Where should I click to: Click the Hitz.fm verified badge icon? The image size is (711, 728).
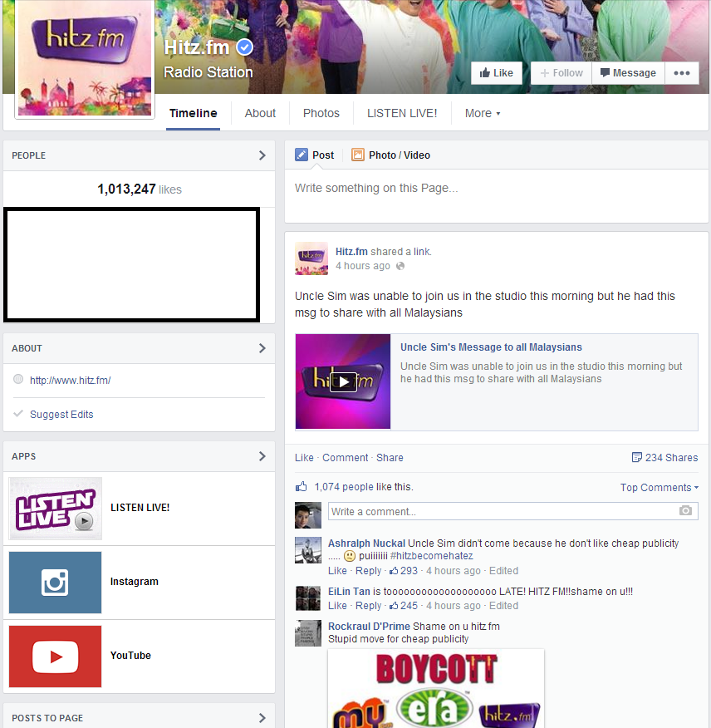click(x=244, y=47)
